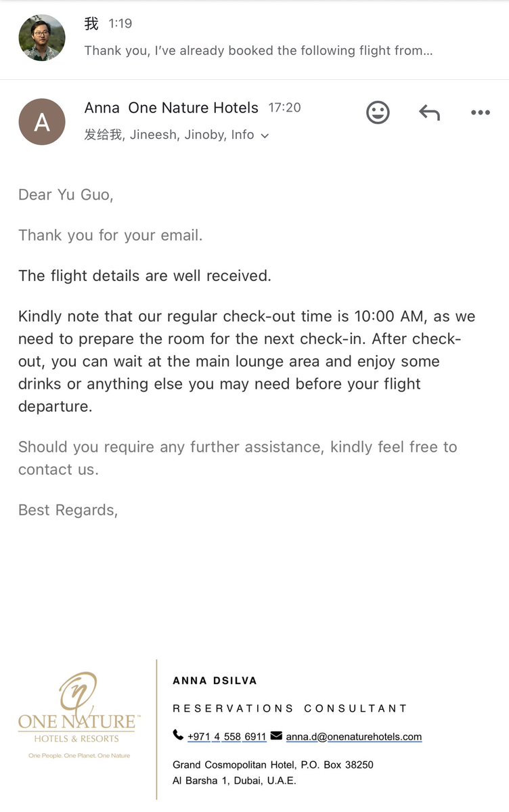Click the 'Grand Cosmopolitan Hotel' address line
509x812 pixels.
click(273, 765)
